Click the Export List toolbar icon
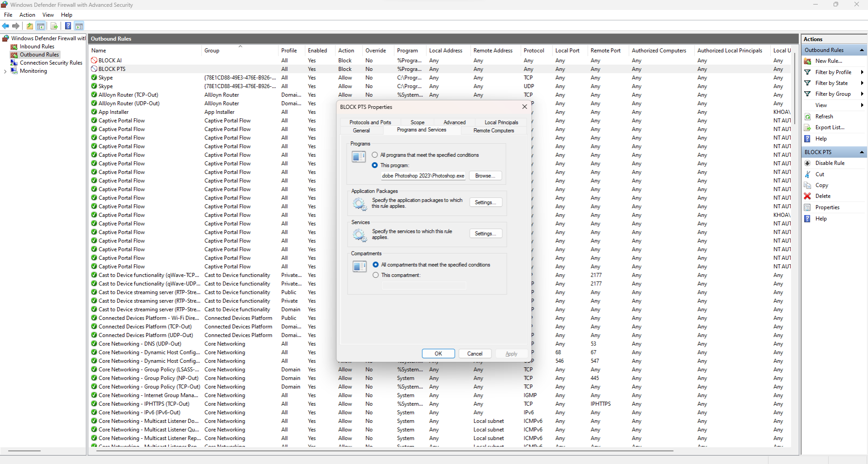 coord(54,26)
